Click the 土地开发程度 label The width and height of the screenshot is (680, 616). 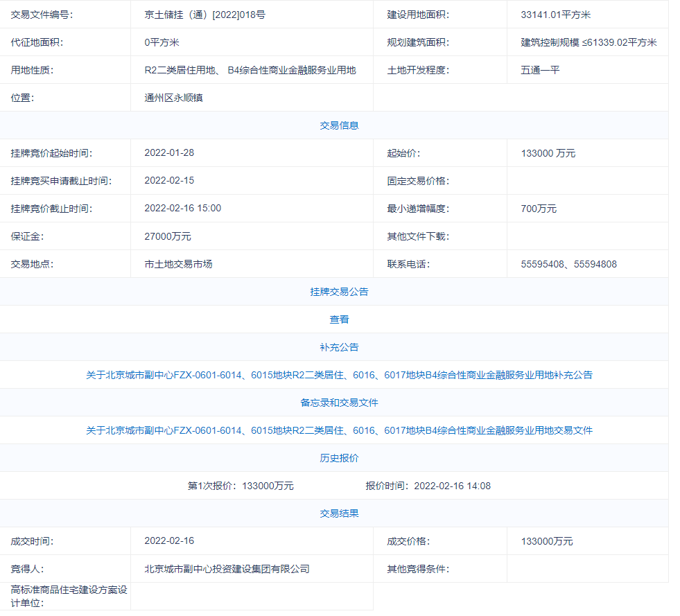(418, 70)
